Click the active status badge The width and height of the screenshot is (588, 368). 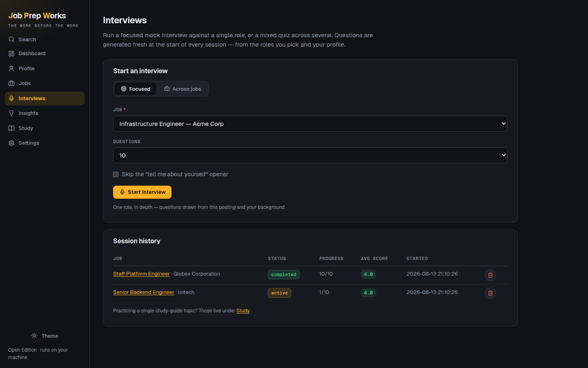(279, 293)
